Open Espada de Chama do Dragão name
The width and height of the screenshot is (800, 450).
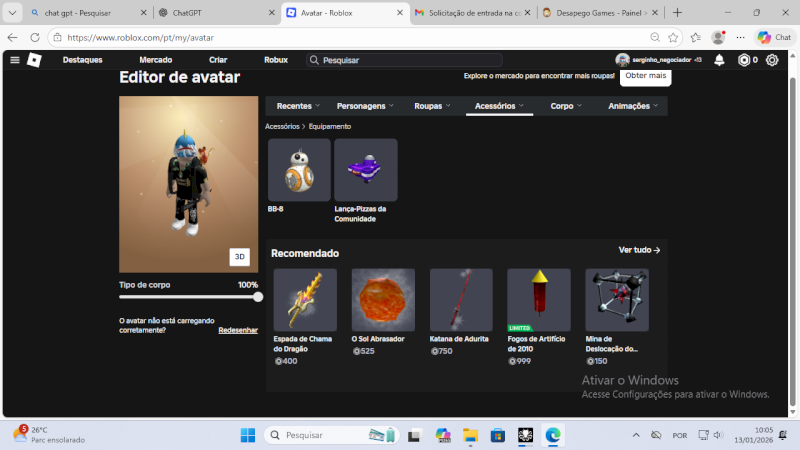click(x=303, y=344)
